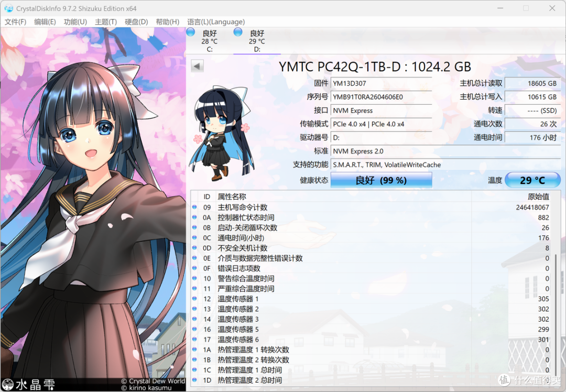566x392 pixels.
Task: Open the 主题(T) menu
Action: pos(106,21)
